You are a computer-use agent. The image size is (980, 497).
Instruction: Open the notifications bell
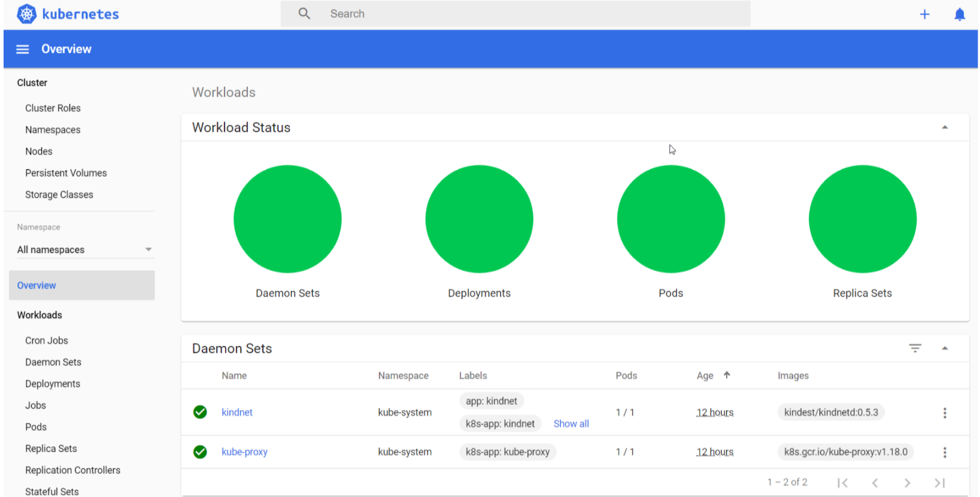(x=960, y=14)
